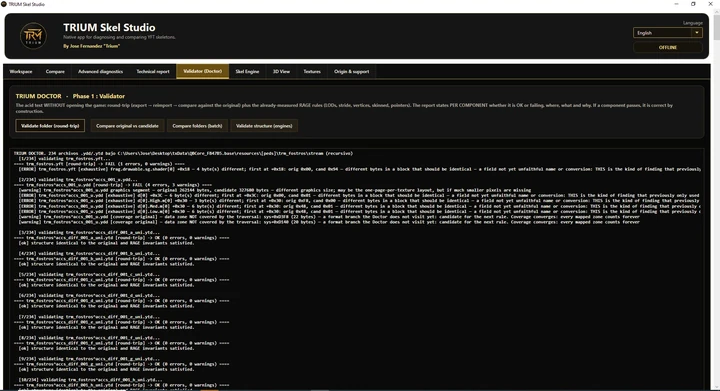Click the app icon in title bar

click(4, 4)
